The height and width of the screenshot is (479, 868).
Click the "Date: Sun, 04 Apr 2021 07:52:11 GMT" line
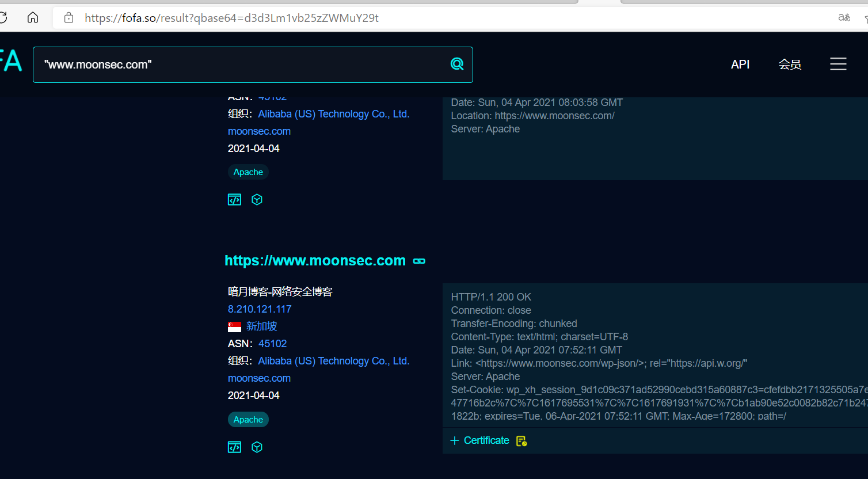536,350
